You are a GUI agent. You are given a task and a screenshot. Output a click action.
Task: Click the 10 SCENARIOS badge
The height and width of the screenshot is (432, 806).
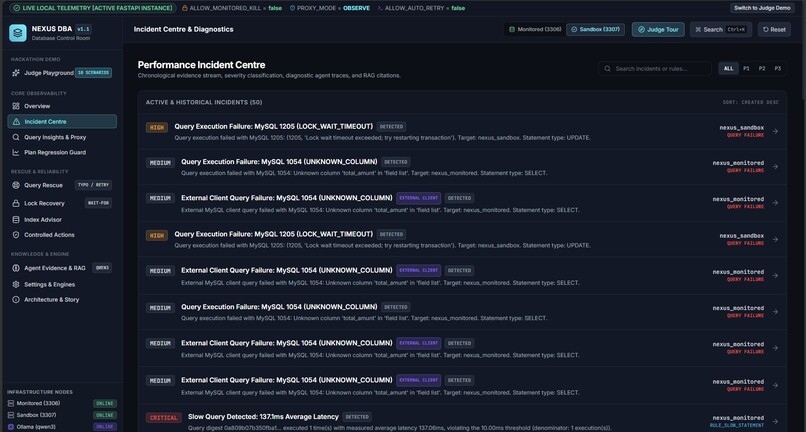tap(93, 73)
